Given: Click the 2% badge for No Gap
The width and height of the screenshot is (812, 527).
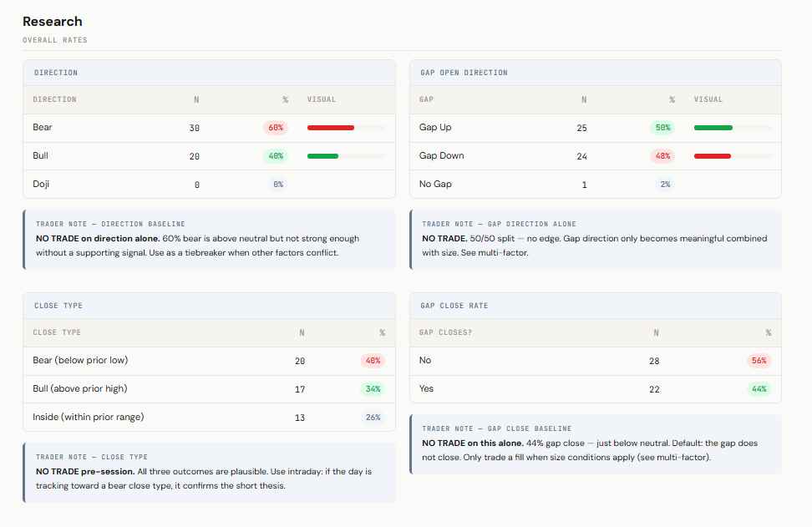Looking at the screenshot, I should pos(665,185).
